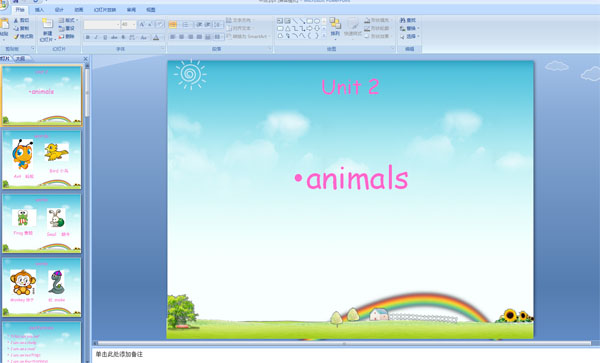Screen dimensions: 600x363
Task: Toggle Italic formatting
Action: [x=96, y=37]
